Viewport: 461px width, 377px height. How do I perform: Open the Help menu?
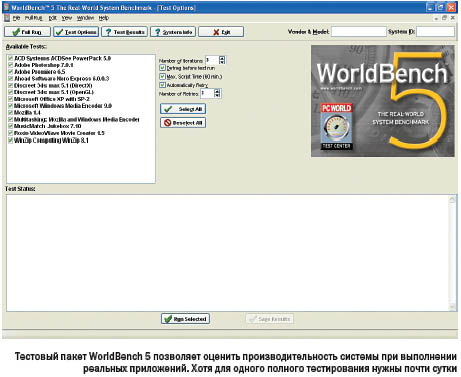(x=104, y=18)
